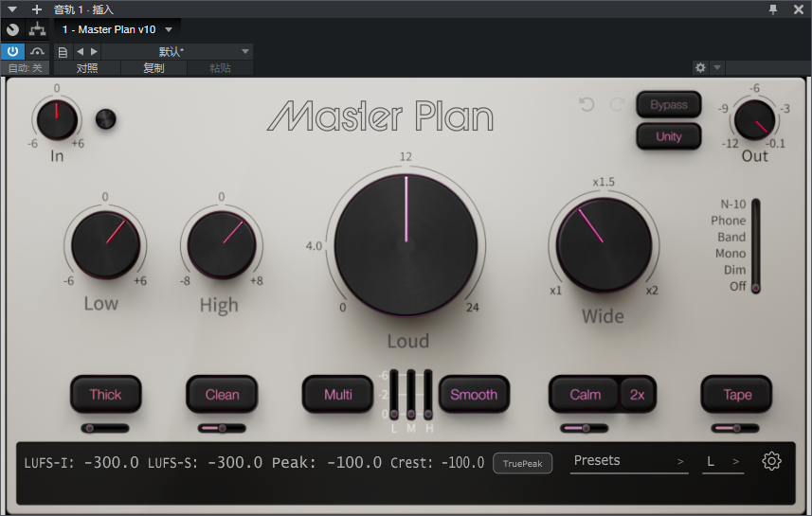Go to next preset arrow
Screen dimensions: 812x516
(x=94, y=52)
